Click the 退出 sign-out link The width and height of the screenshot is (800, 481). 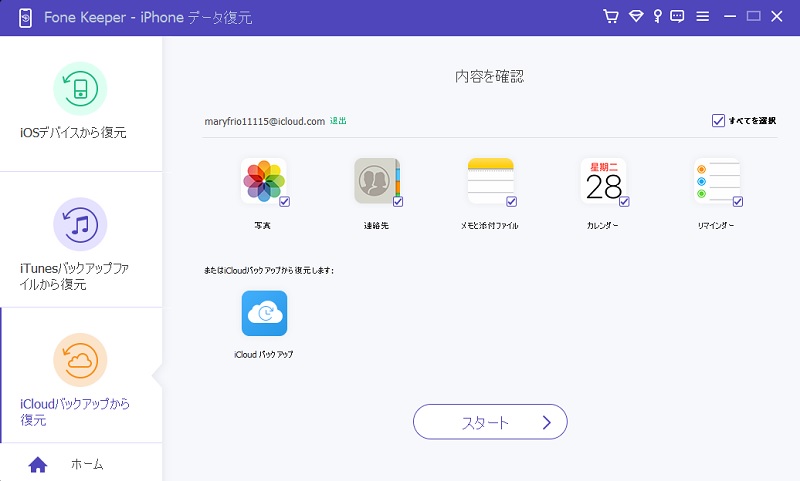coord(338,121)
